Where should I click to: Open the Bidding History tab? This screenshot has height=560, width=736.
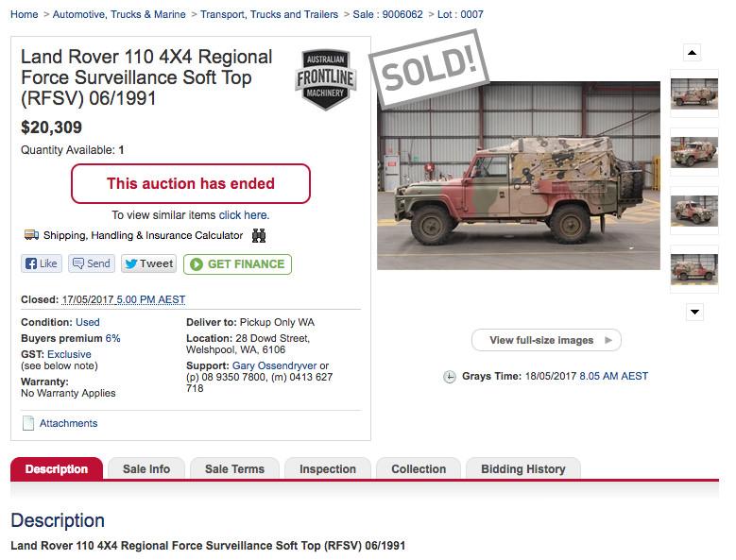(x=522, y=469)
